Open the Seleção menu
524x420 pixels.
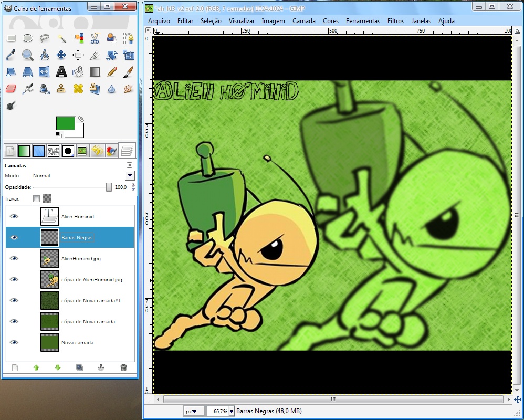point(211,20)
